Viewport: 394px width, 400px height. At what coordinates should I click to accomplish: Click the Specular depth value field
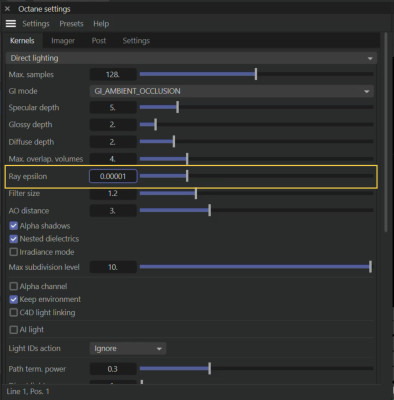pos(113,107)
